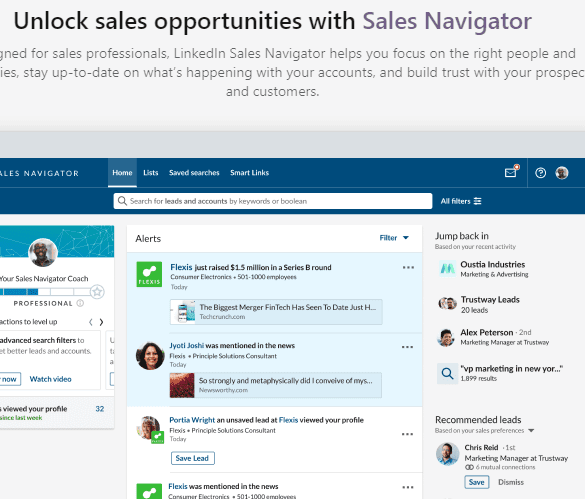585x499 pixels.
Task: Save Chris Reid as a lead
Action: tap(476, 482)
